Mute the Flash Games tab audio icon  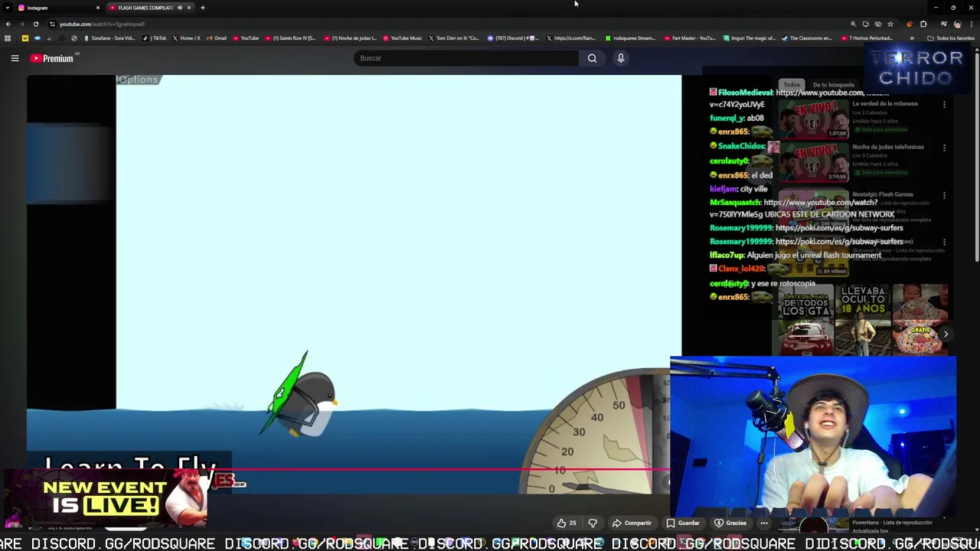179,8
